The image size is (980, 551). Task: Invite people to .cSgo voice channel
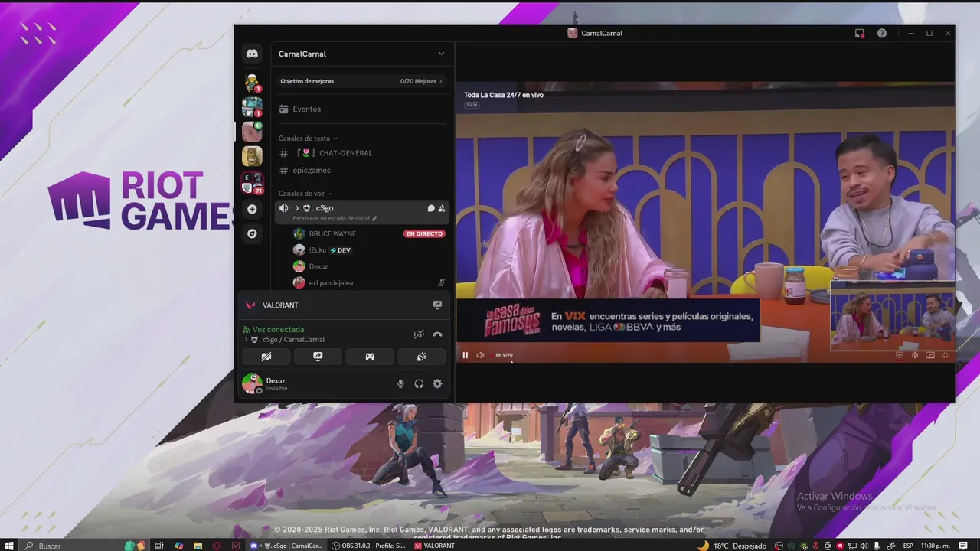(441, 208)
